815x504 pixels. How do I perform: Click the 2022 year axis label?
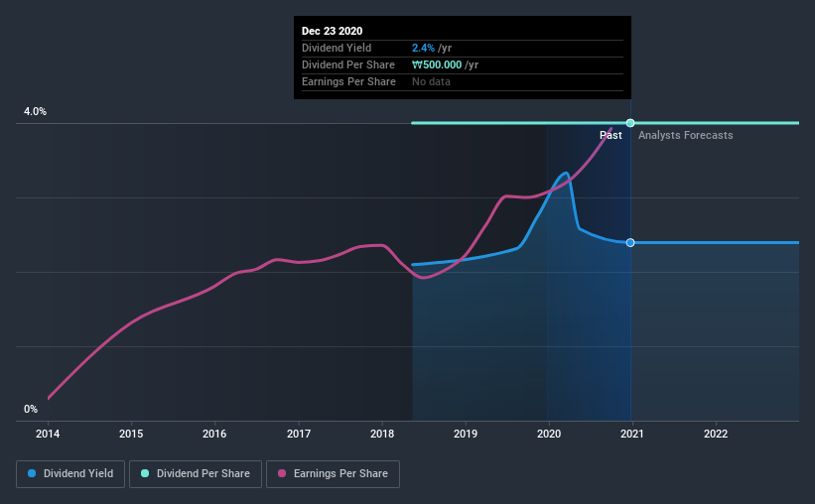point(716,434)
